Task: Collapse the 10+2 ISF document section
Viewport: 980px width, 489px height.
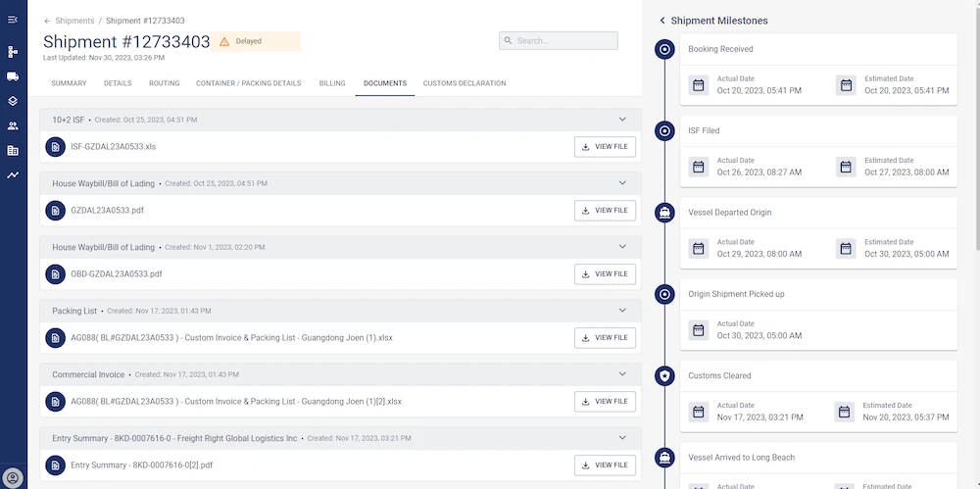Action: click(622, 120)
